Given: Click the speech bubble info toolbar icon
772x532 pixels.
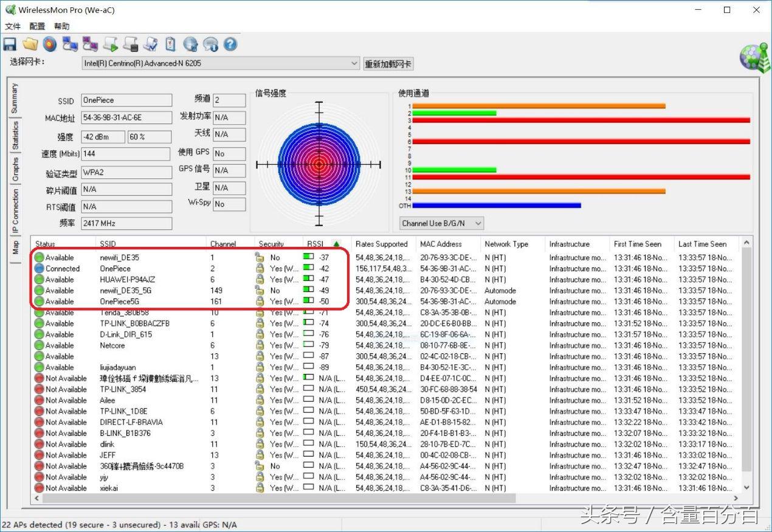Looking at the screenshot, I should point(210,44).
